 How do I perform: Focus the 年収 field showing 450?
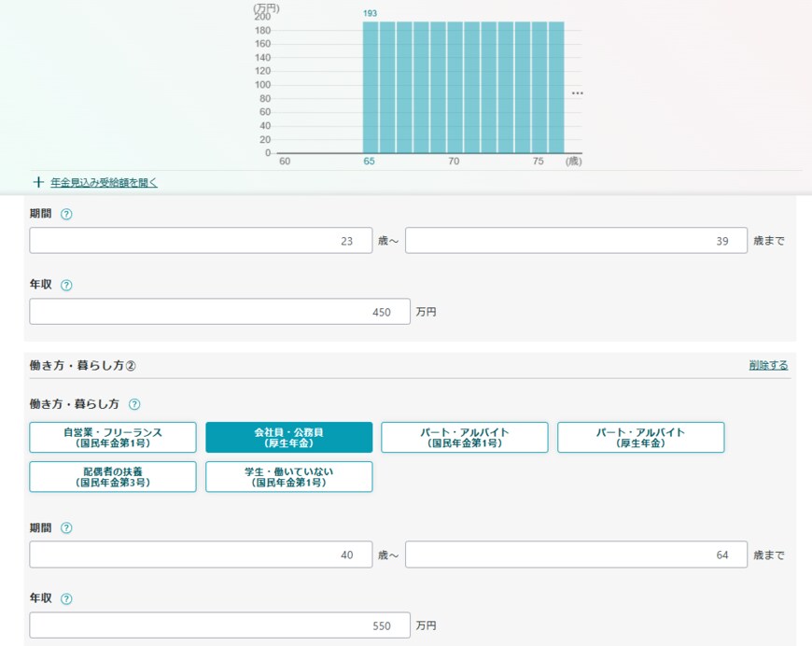click(x=219, y=312)
